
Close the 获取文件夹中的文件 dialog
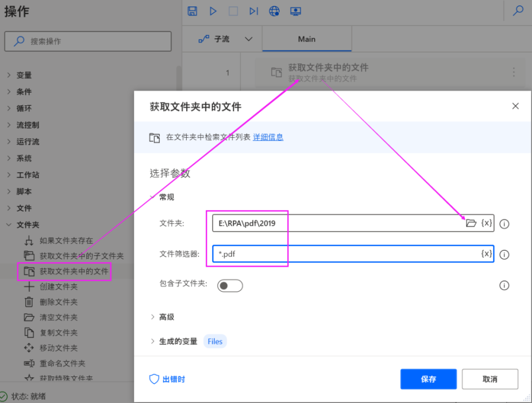click(x=516, y=106)
